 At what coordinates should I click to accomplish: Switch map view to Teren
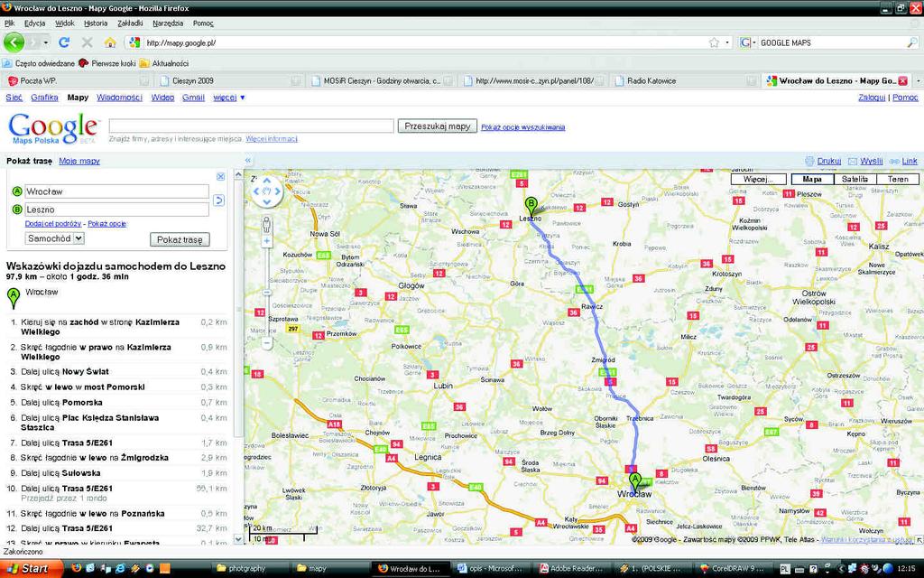point(898,179)
